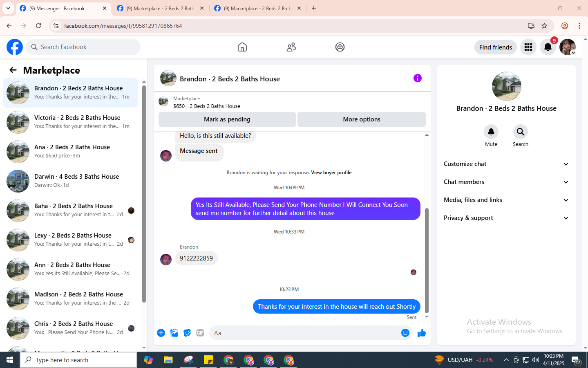Open Copilot icon on taskbar
Image resolution: width=588 pixels, height=368 pixels.
coord(148,360)
